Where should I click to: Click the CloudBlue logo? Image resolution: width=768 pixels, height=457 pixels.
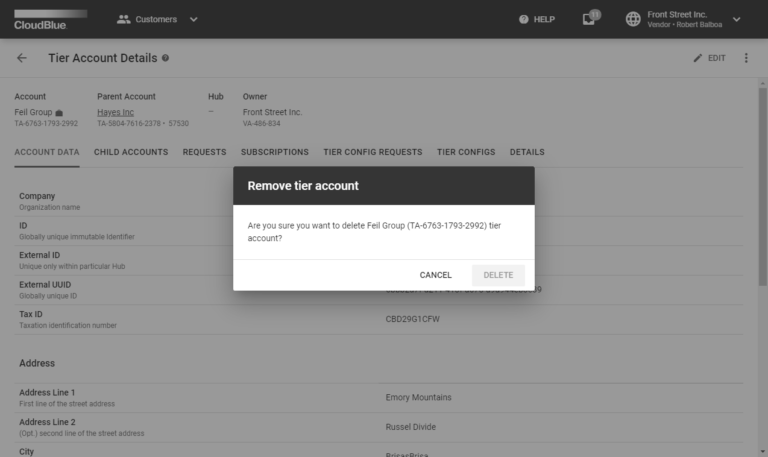tap(50, 20)
